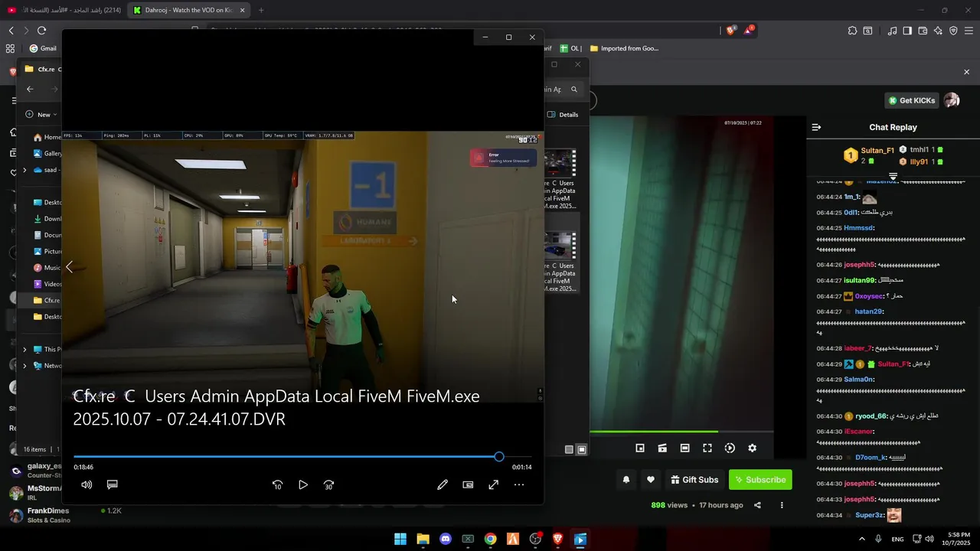Follow the channel with heart button
This screenshot has height=551, width=980.
click(651, 480)
